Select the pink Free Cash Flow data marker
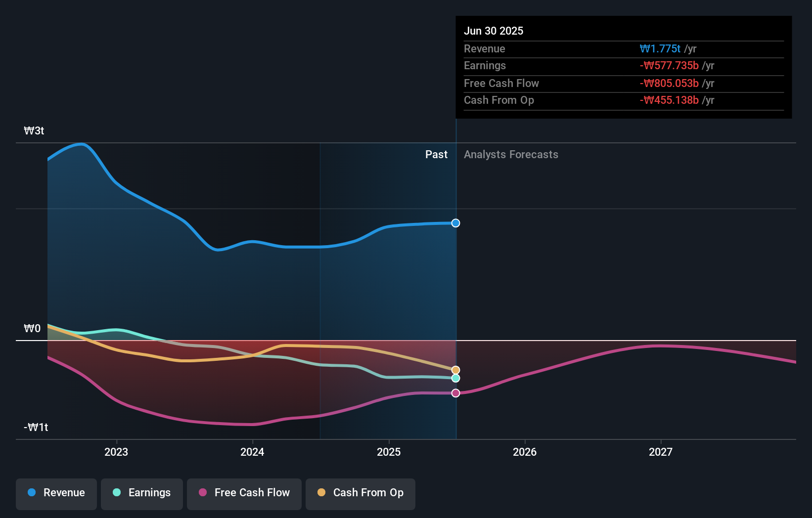Screen dimensions: 812x518 [x=455, y=393]
